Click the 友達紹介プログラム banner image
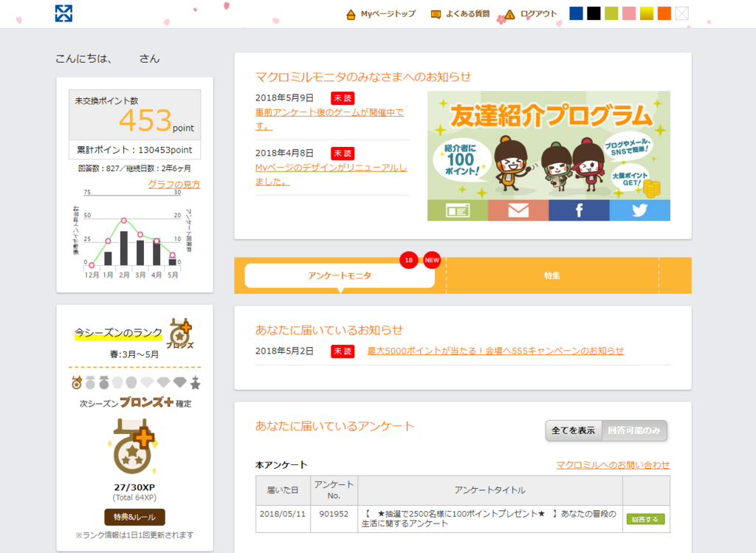Screen dimensions: 756x553 click(x=549, y=145)
